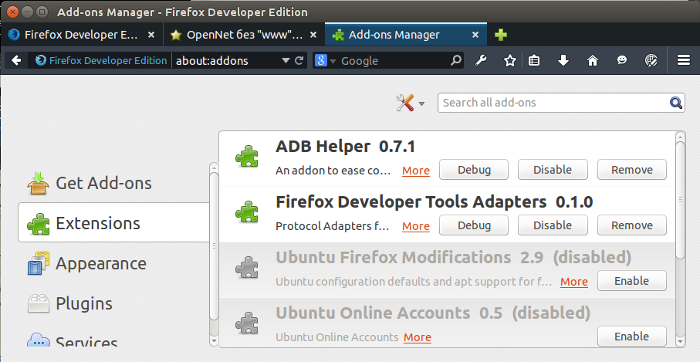Click More link for ADB Helper
Image resolution: width=700 pixels, height=362 pixels.
(x=416, y=171)
